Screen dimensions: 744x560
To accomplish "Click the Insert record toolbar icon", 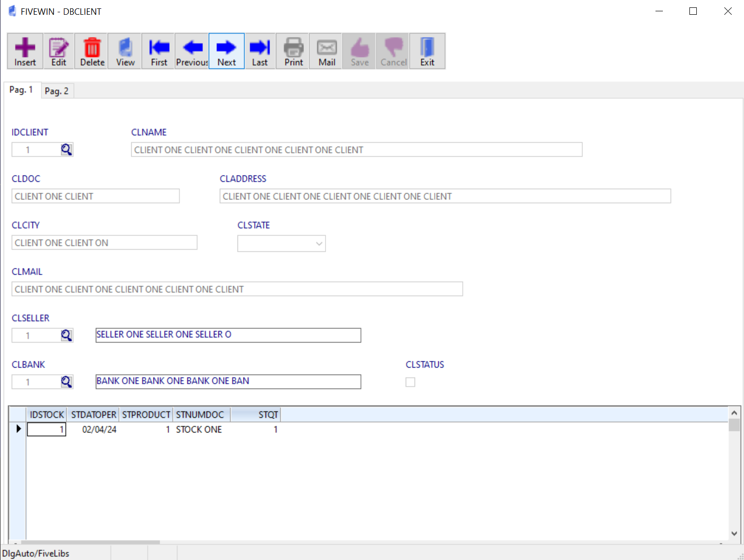I will [25, 51].
